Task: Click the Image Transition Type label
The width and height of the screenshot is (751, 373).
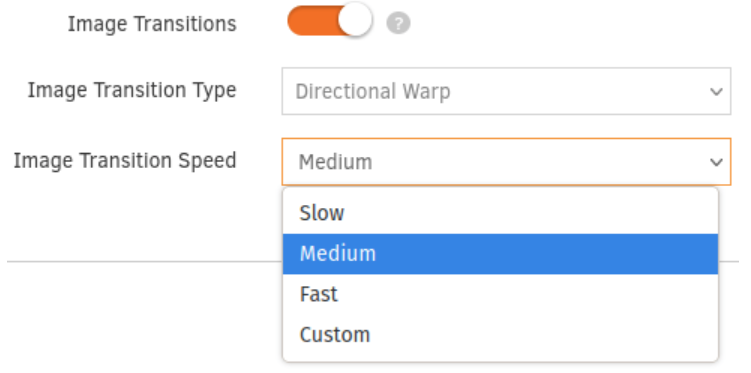Action: click(x=132, y=90)
